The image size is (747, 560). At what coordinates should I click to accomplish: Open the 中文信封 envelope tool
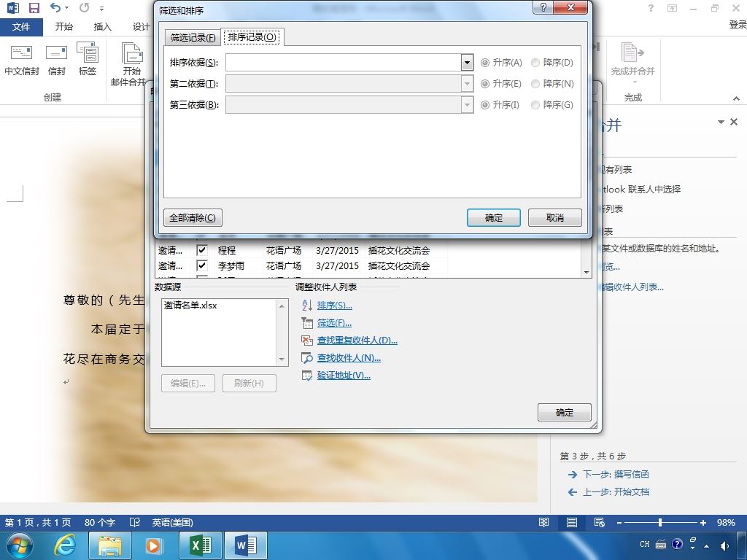[21, 60]
